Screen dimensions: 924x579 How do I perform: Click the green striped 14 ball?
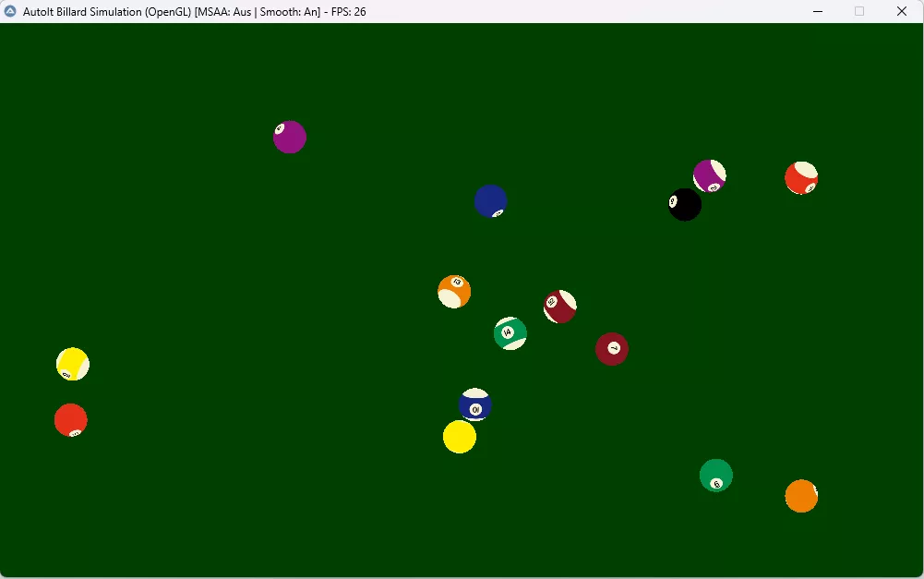coord(510,333)
